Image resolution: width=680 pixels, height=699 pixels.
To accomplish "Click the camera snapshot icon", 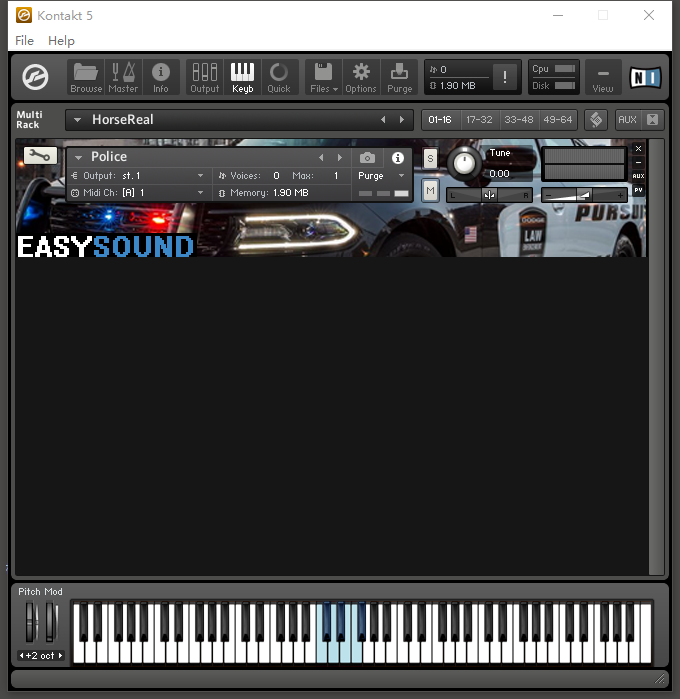I will 368,158.
